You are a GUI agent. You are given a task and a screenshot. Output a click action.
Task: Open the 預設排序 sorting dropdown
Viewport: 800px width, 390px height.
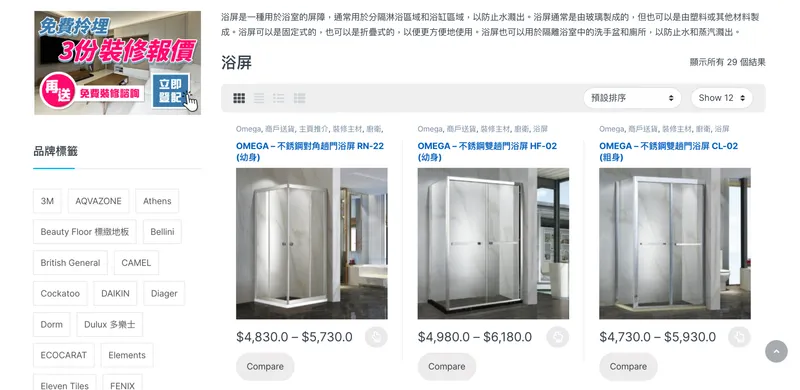(632, 98)
